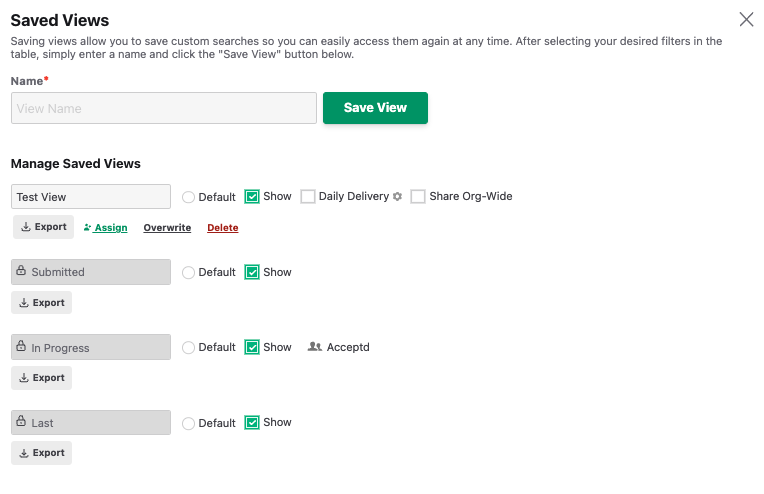Toggle Show checkbox for Submitted view

tap(252, 272)
